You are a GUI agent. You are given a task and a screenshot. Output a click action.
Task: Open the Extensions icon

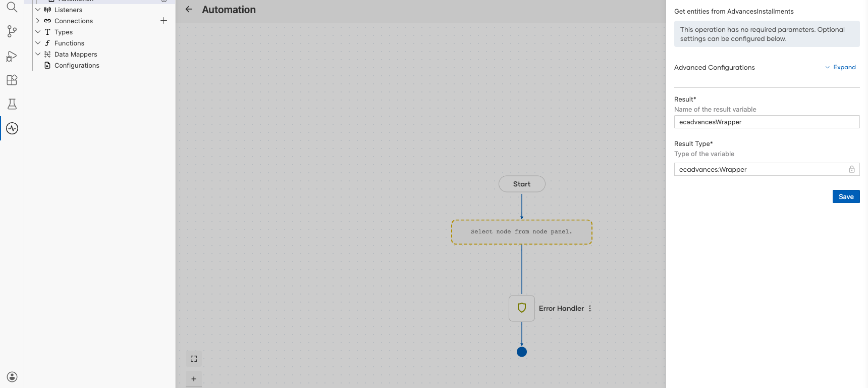click(12, 80)
